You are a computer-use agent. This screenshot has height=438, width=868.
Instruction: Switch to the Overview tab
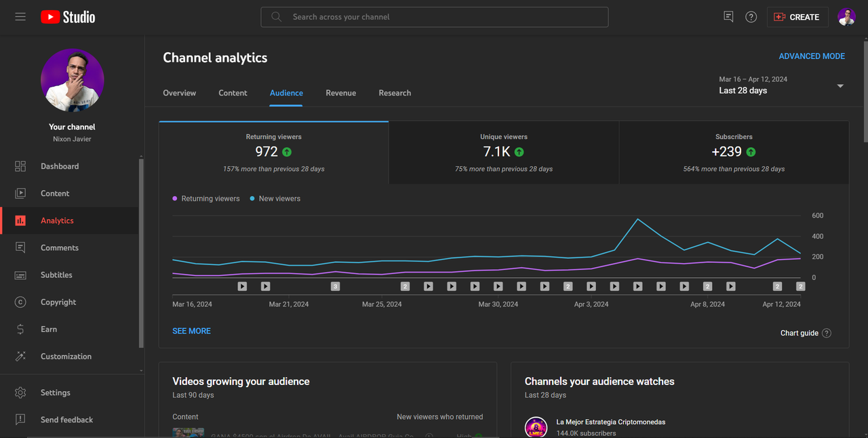pos(180,93)
